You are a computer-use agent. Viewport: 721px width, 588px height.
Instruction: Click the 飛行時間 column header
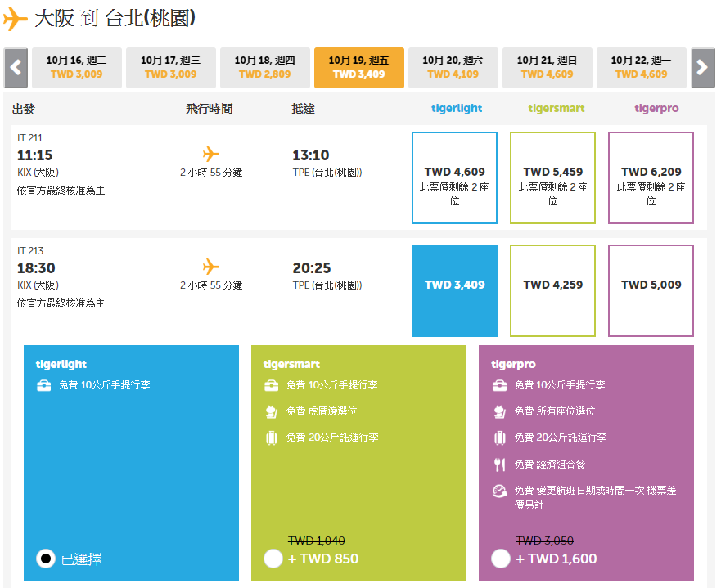[210, 109]
